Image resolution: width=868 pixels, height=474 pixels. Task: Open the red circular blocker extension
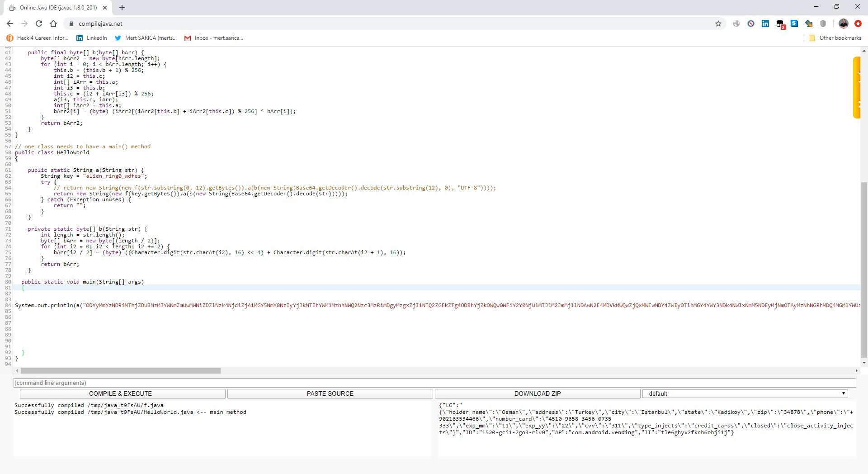tap(751, 24)
